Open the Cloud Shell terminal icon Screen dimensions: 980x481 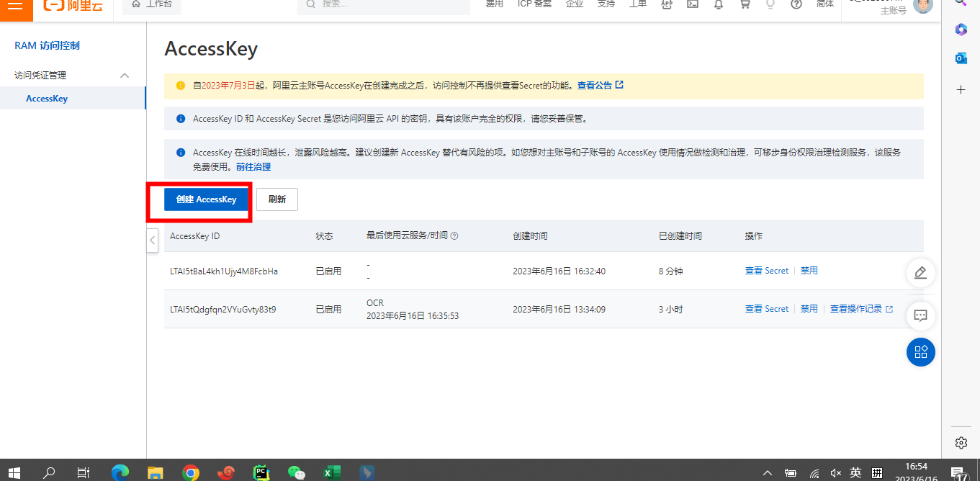[693, 4]
